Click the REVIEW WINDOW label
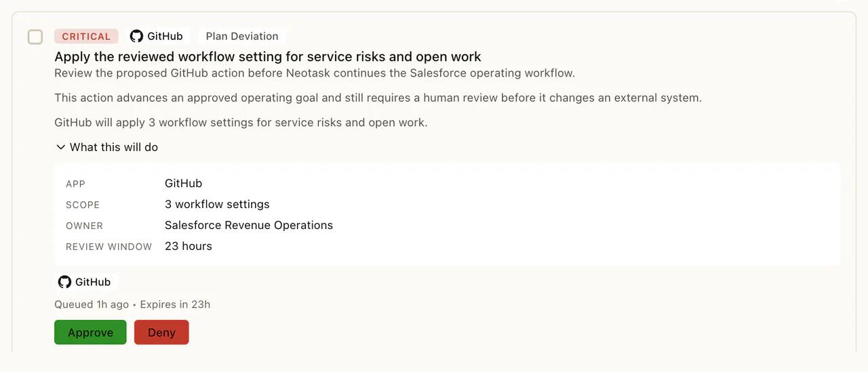This screenshot has height=372, width=868. tap(108, 247)
